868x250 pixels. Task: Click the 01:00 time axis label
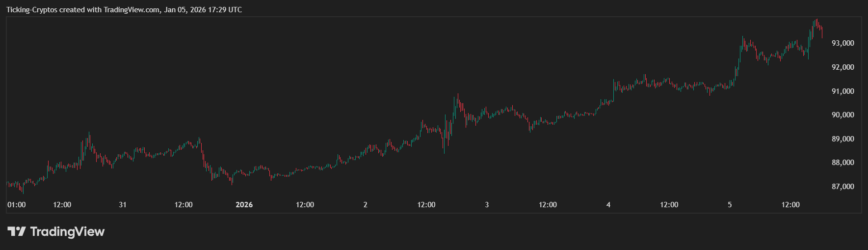pyautogui.click(x=17, y=205)
